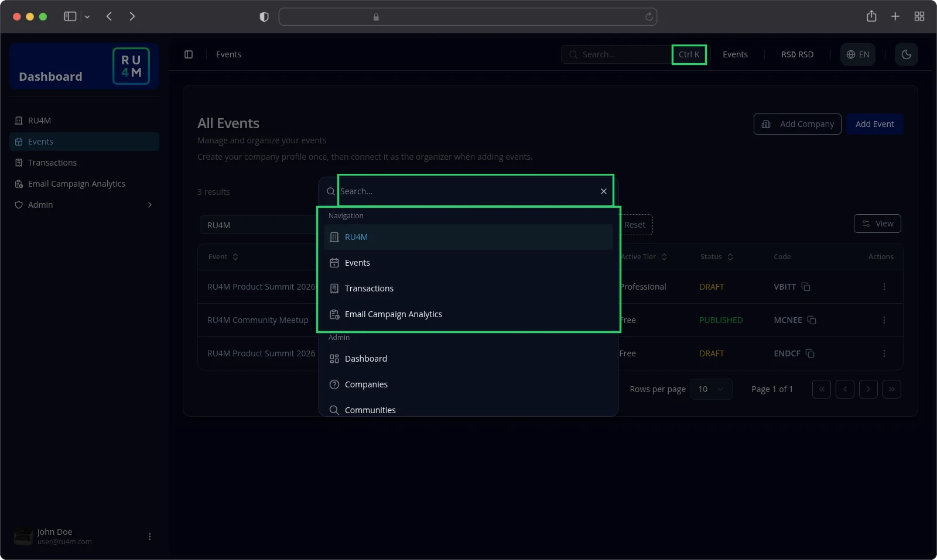Open Transactions in the sidebar
937x560 pixels.
(x=84, y=163)
